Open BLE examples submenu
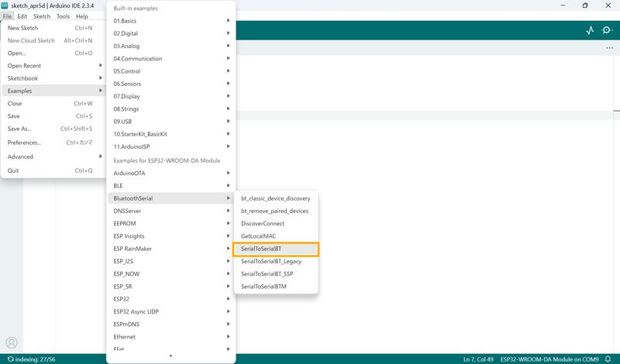The width and height of the screenshot is (620, 364). [170, 186]
